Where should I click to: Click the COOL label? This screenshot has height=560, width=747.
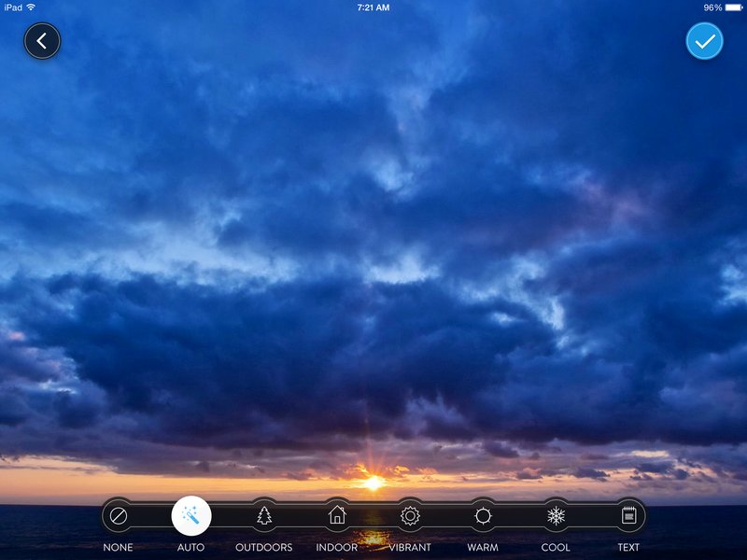pyautogui.click(x=556, y=547)
